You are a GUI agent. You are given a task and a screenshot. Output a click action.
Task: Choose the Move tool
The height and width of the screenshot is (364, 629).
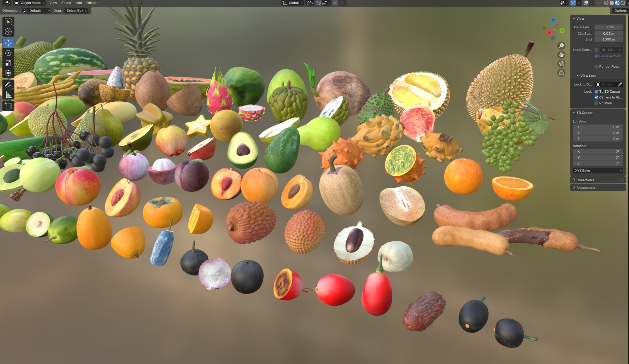[8, 43]
